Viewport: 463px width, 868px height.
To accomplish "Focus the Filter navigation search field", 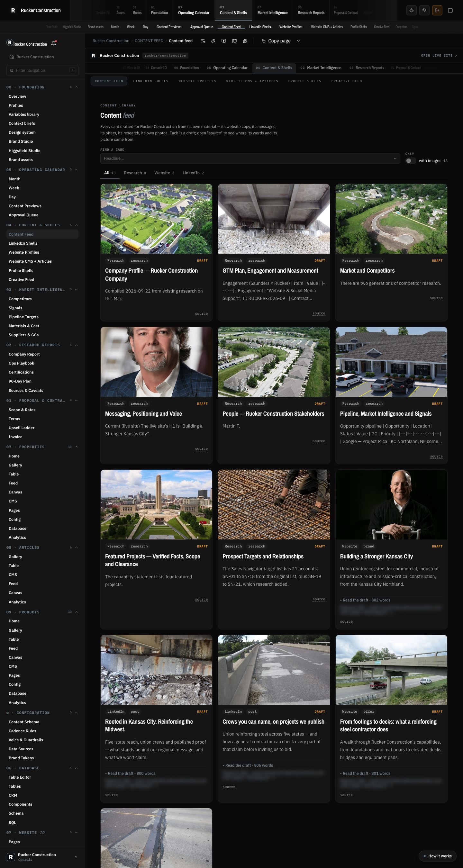I will click(42, 70).
